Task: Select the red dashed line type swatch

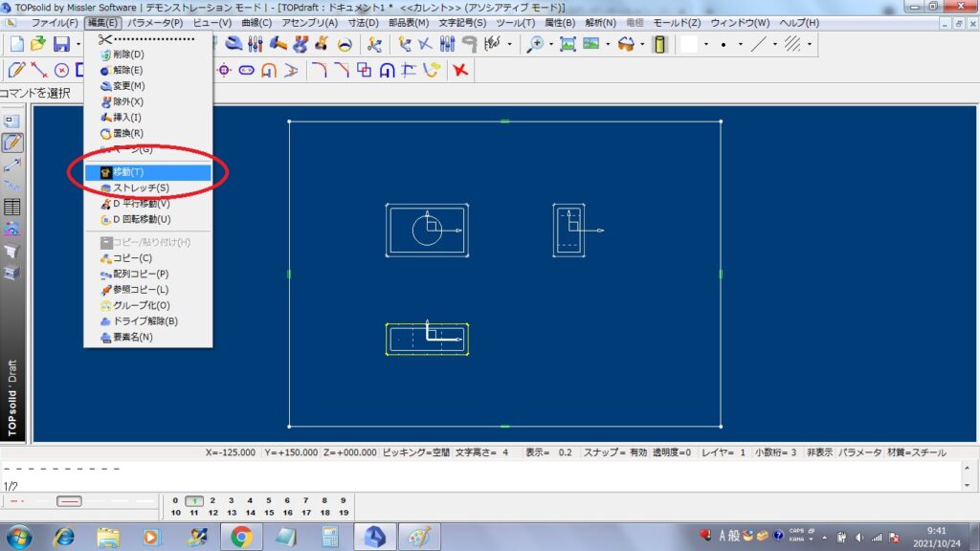Action: point(17,501)
